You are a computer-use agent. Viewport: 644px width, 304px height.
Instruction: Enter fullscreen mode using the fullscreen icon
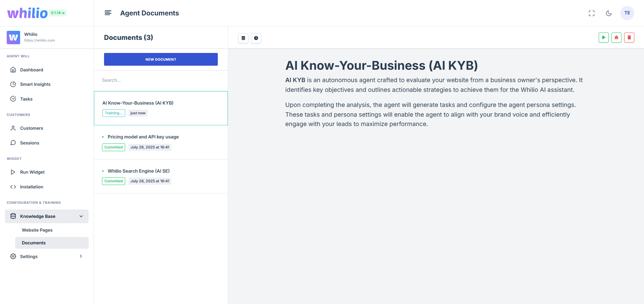(592, 13)
